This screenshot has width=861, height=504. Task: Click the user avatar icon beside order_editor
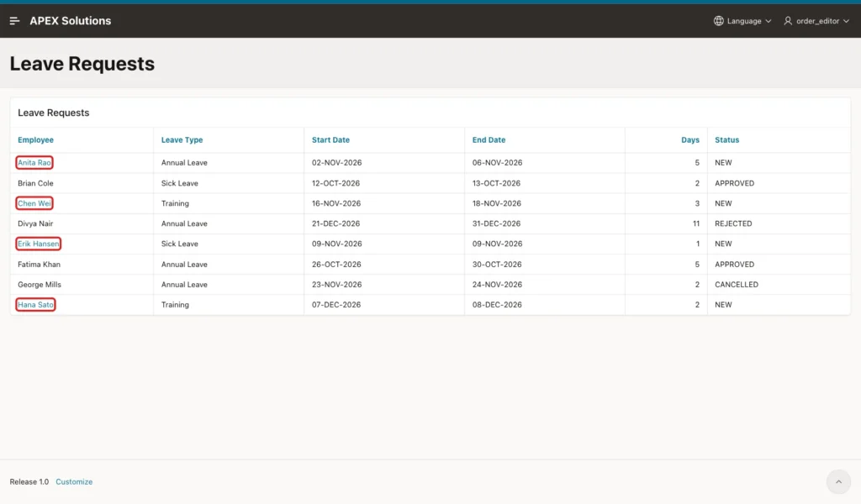788,21
